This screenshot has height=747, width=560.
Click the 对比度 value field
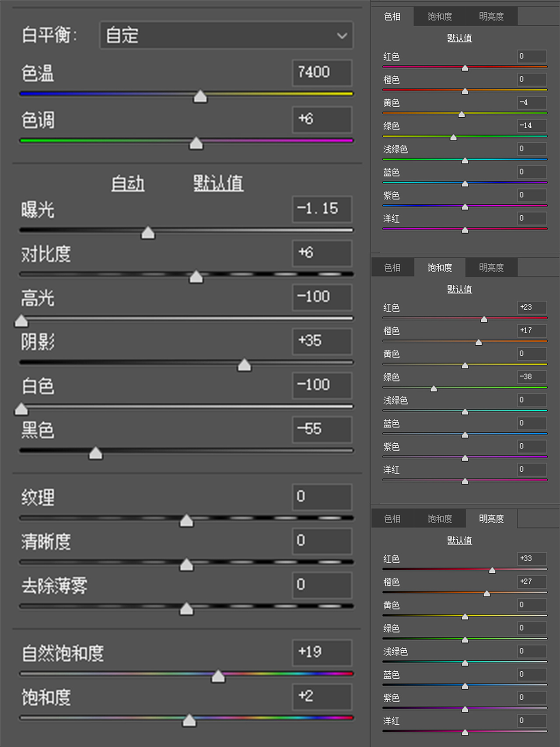322,253
